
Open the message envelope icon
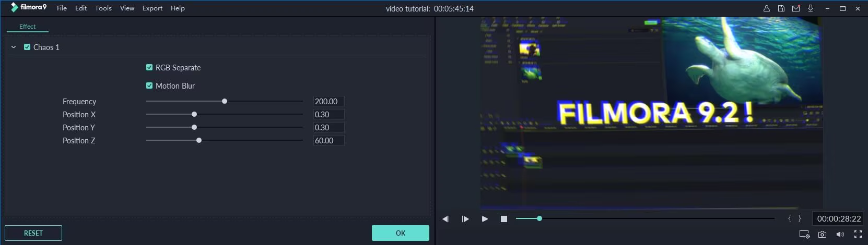[796, 8]
